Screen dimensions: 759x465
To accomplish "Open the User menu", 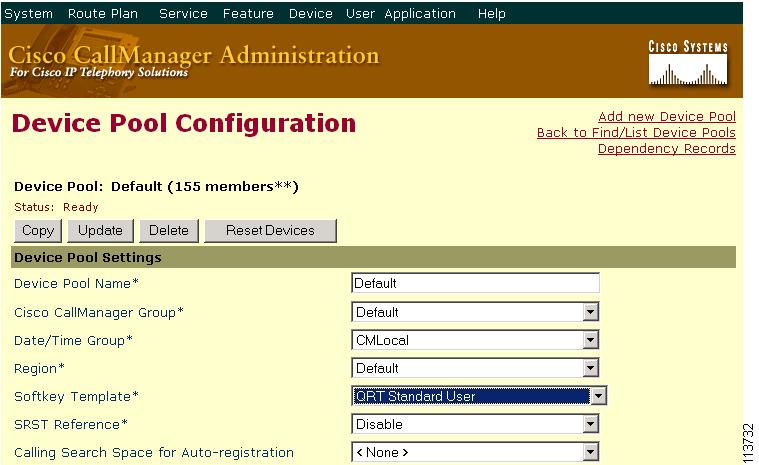I will (x=360, y=14).
